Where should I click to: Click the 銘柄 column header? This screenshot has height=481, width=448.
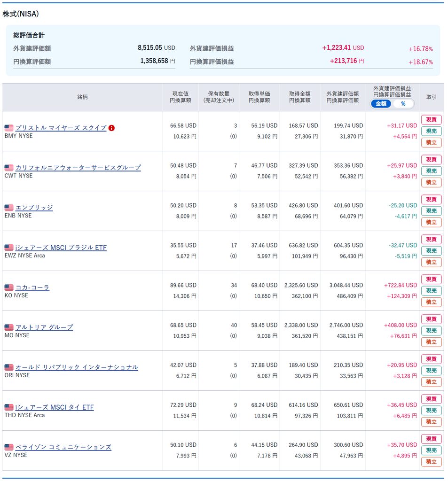(x=82, y=97)
